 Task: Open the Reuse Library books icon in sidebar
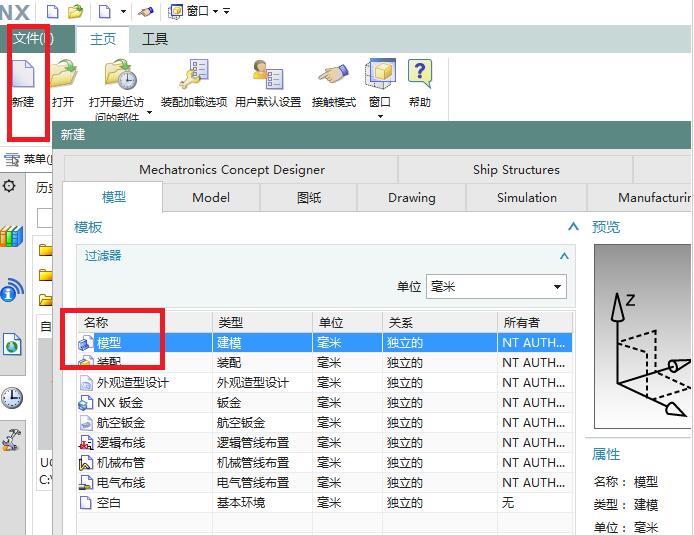point(11,237)
